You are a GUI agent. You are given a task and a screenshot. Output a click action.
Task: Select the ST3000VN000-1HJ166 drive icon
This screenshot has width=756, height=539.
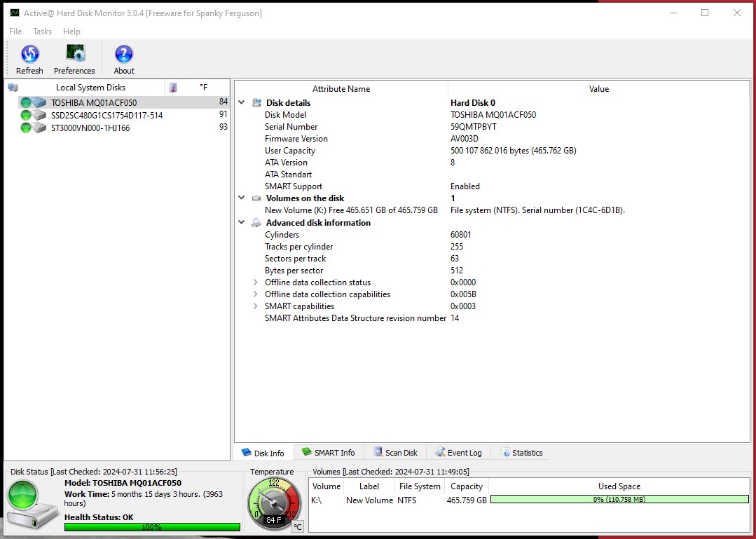tap(39, 128)
